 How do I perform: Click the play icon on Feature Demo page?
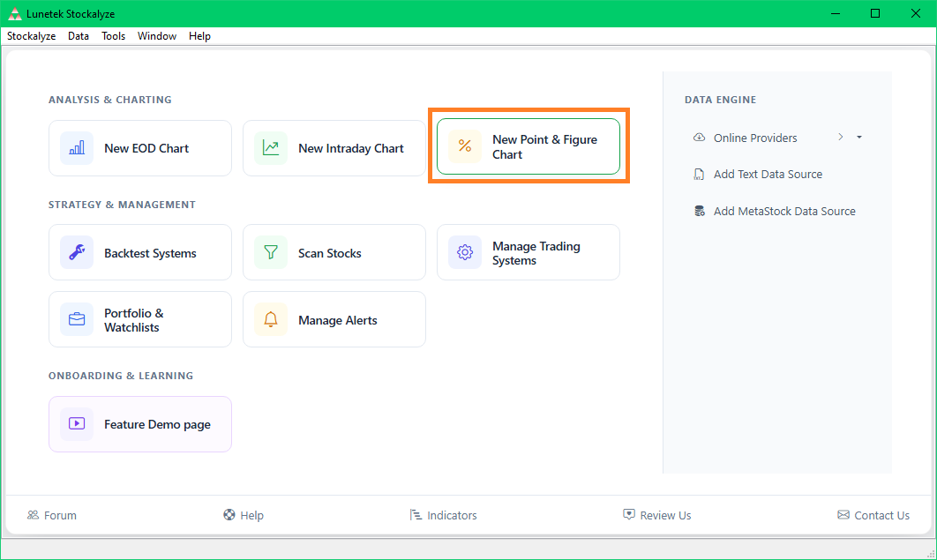[77, 424]
